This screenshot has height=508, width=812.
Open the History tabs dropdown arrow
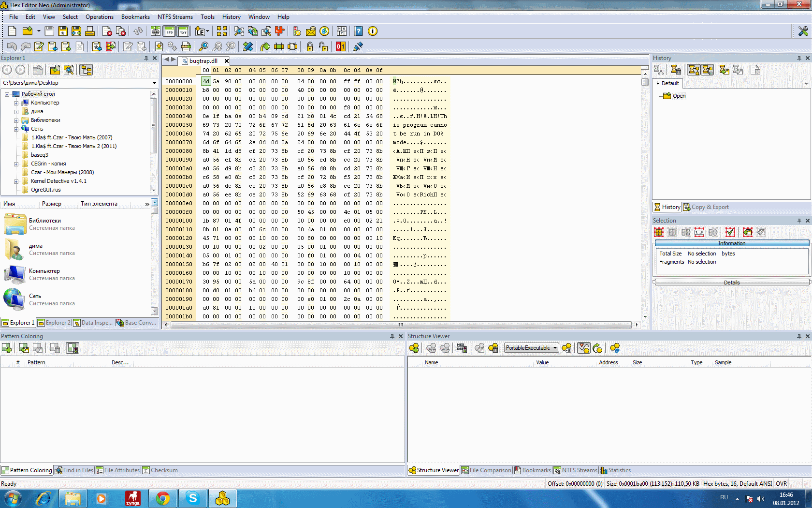pyautogui.click(x=806, y=84)
